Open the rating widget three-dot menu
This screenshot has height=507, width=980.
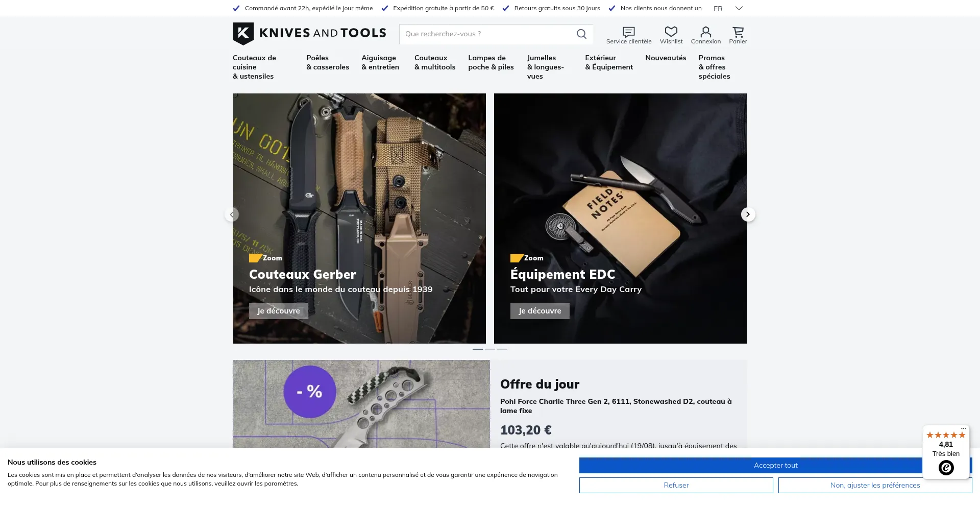click(963, 428)
